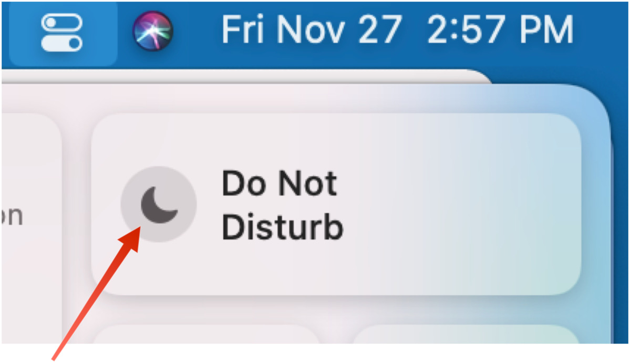Click the words "Do Not" in the tile

click(279, 183)
